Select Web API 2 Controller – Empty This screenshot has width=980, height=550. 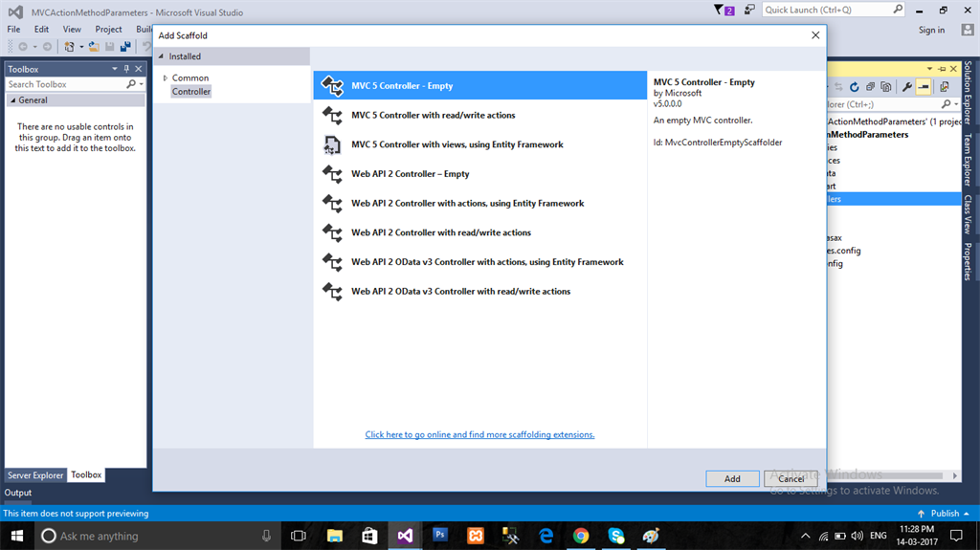[x=479, y=174]
